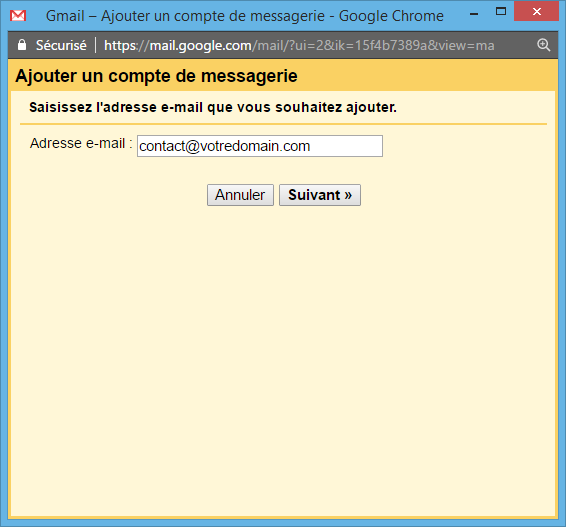Maximize the Gmail popup window
Viewport: 566px width, 527px height.
click(x=501, y=11)
